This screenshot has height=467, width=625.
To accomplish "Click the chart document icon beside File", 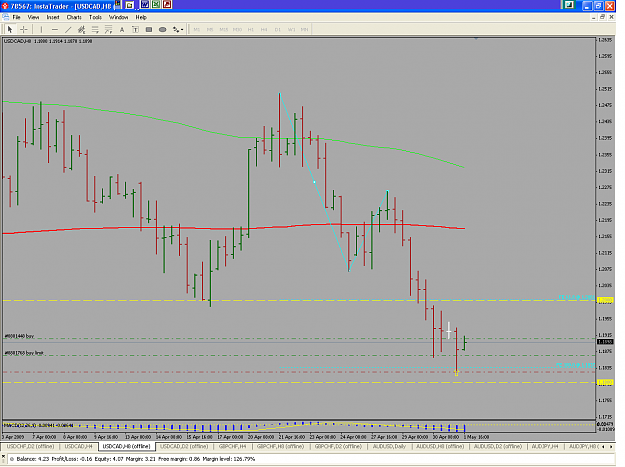I will click(x=5, y=17).
